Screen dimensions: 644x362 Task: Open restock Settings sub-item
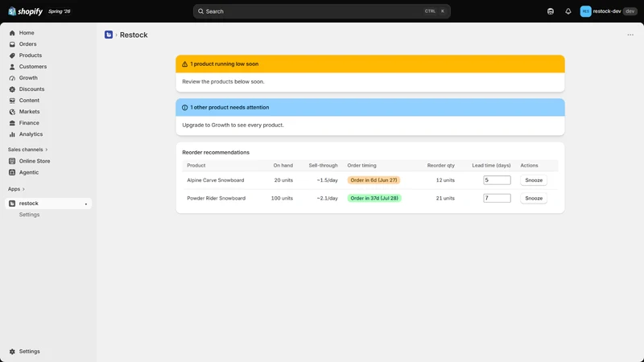pos(29,215)
